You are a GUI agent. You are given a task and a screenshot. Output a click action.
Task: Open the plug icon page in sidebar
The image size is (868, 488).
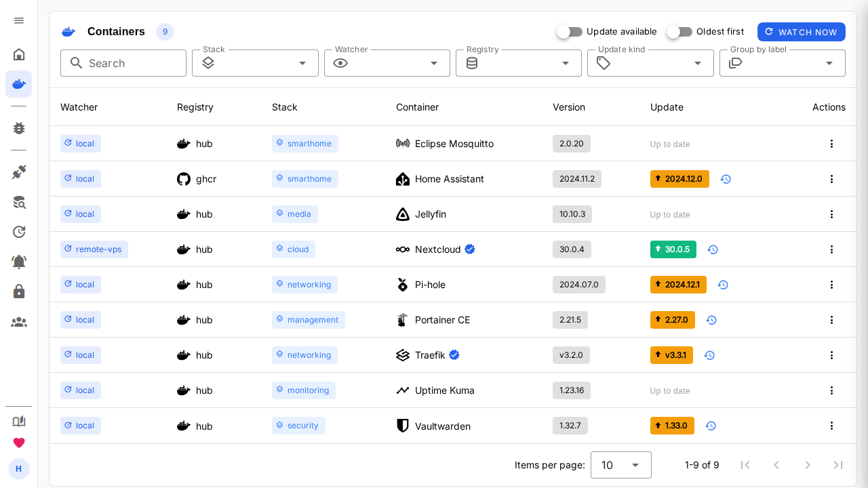click(19, 172)
